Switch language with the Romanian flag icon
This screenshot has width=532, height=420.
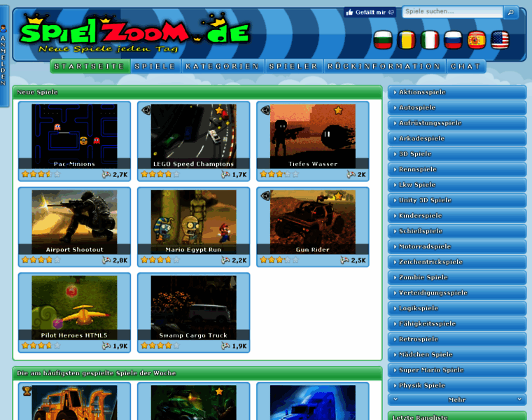click(x=407, y=40)
